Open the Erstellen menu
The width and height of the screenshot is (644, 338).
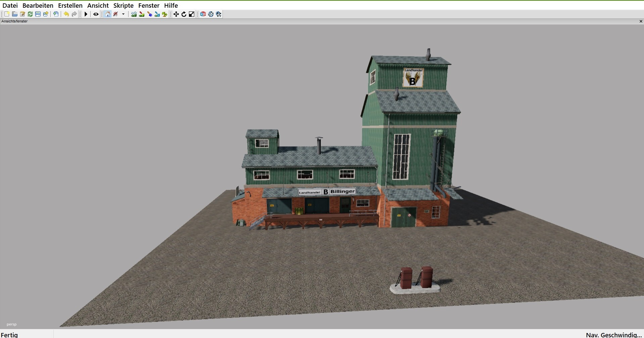coord(70,5)
